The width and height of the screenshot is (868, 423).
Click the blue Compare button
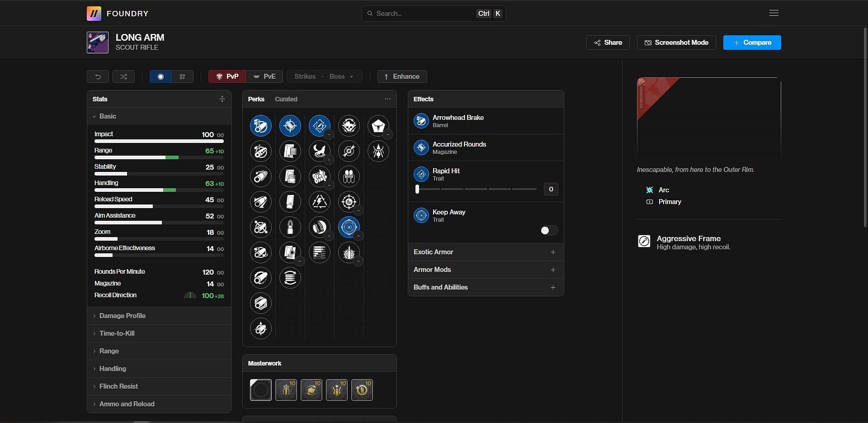[x=752, y=43]
